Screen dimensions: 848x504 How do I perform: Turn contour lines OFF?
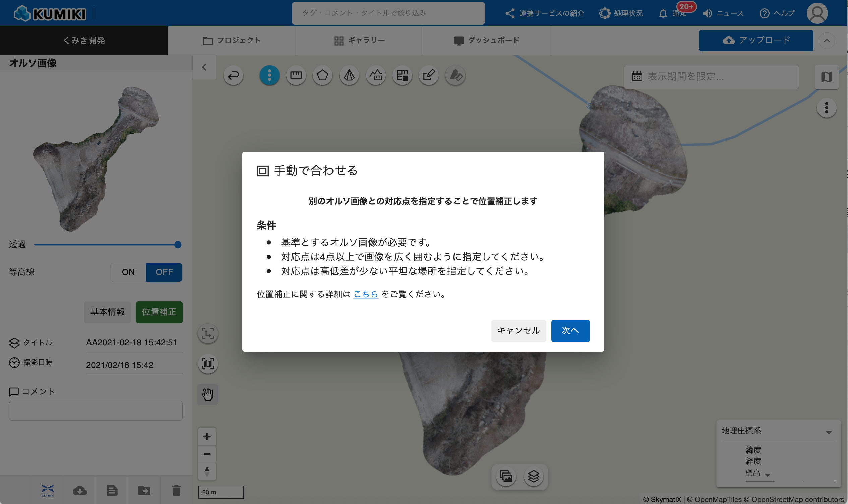[164, 272]
